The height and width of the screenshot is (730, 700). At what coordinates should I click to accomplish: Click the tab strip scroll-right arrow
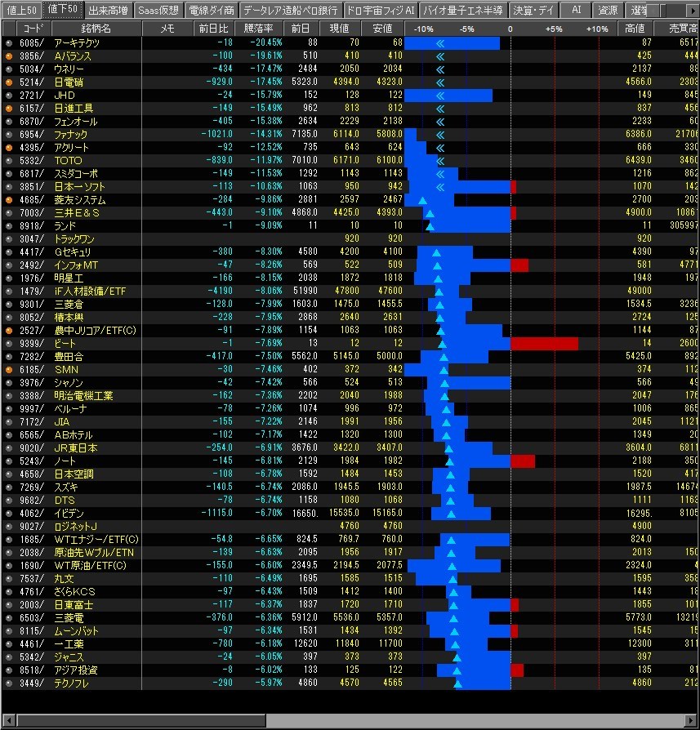(692, 11)
